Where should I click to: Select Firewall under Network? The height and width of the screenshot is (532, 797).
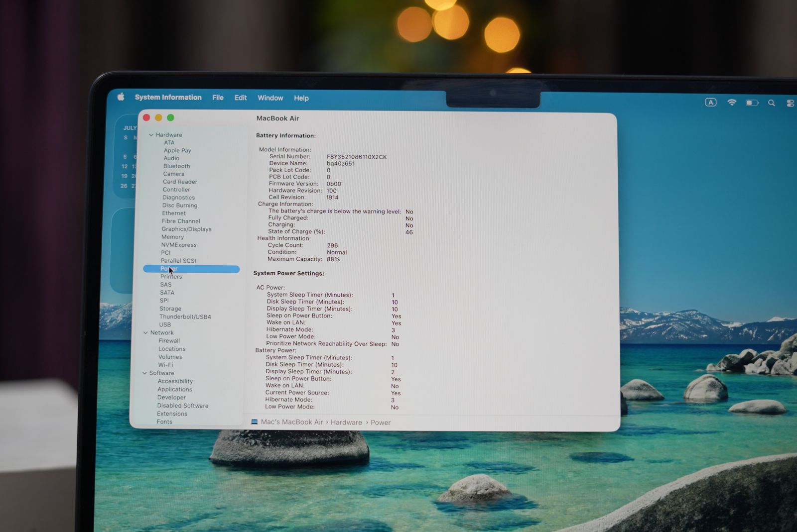(169, 341)
